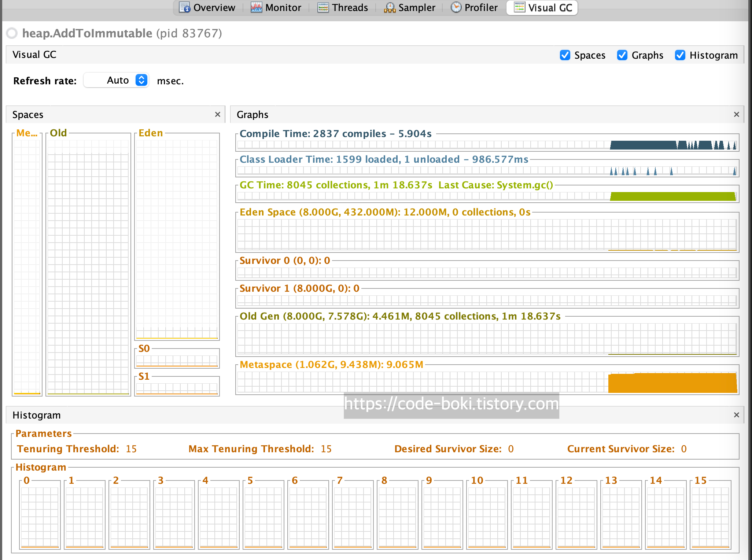
Task: Click the Visual GC tab icon
Action: pos(519,7)
